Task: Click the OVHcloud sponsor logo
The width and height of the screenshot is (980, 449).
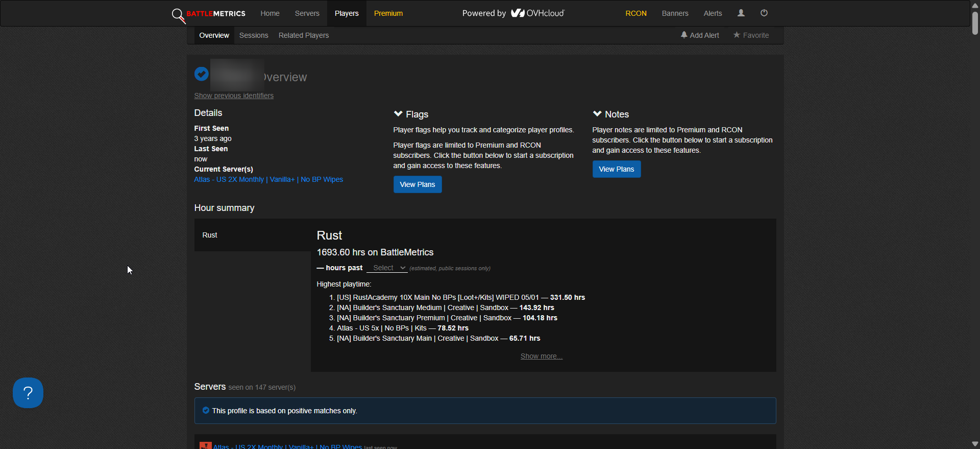Action: click(x=538, y=13)
